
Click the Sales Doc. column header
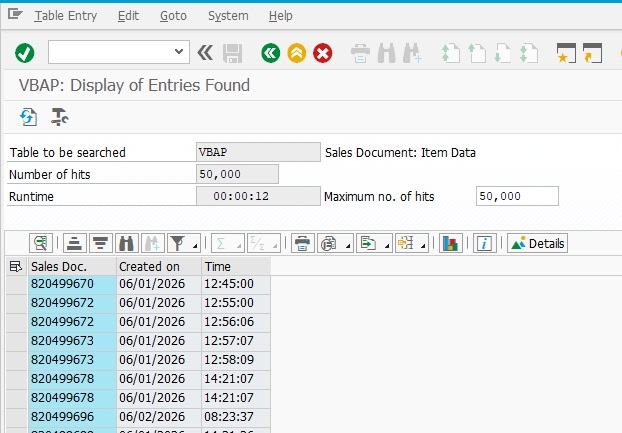point(73,266)
